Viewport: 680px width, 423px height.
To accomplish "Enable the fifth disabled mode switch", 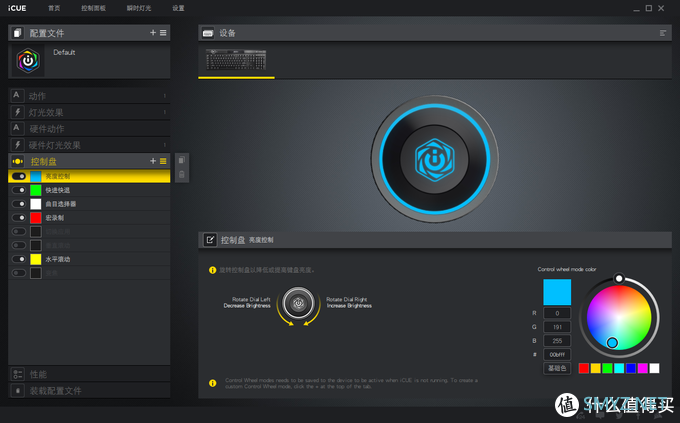I will pyautogui.click(x=19, y=231).
